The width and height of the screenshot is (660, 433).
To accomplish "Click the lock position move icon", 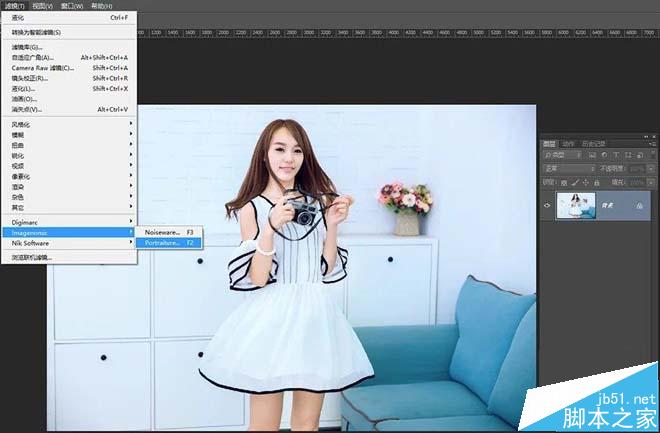I will tap(585, 183).
